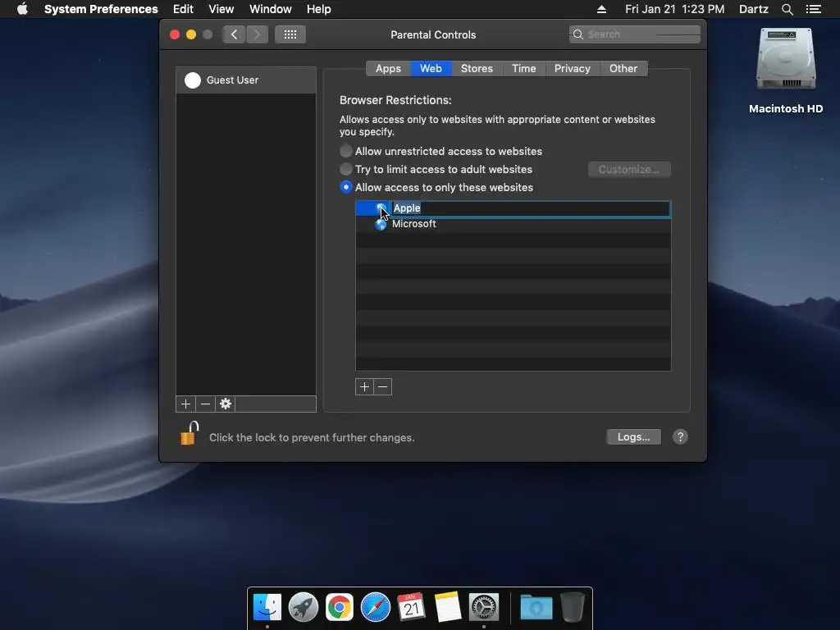This screenshot has width=840, height=630.
Task: Click the Apple website name edit field
Action: click(x=531, y=208)
